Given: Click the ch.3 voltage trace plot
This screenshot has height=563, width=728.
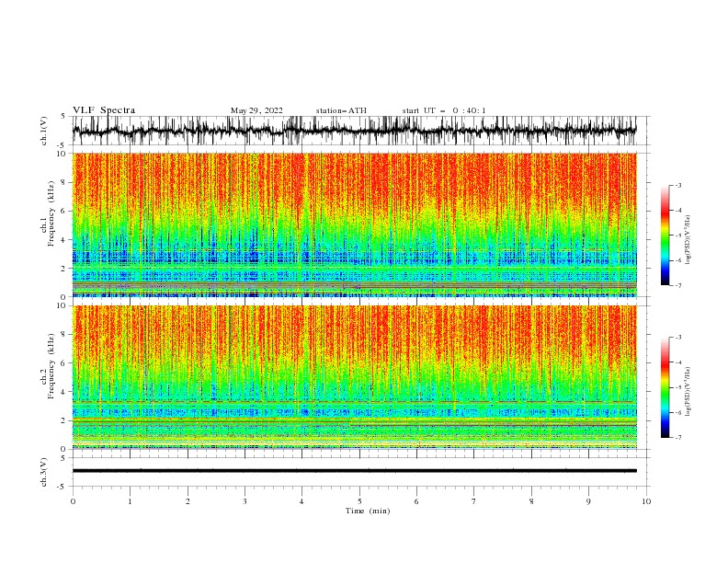Looking at the screenshot, I should coord(355,471).
